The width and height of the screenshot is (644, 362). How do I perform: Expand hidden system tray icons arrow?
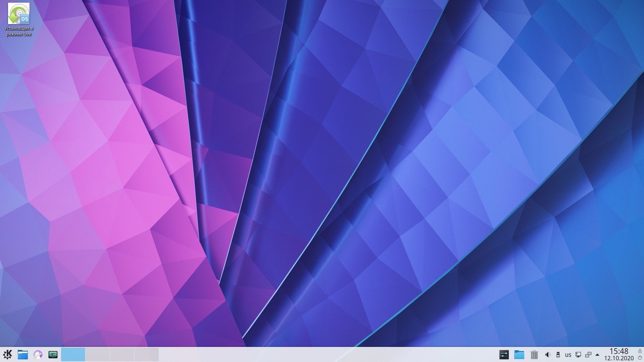pyautogui.click(x=597, y=354)
